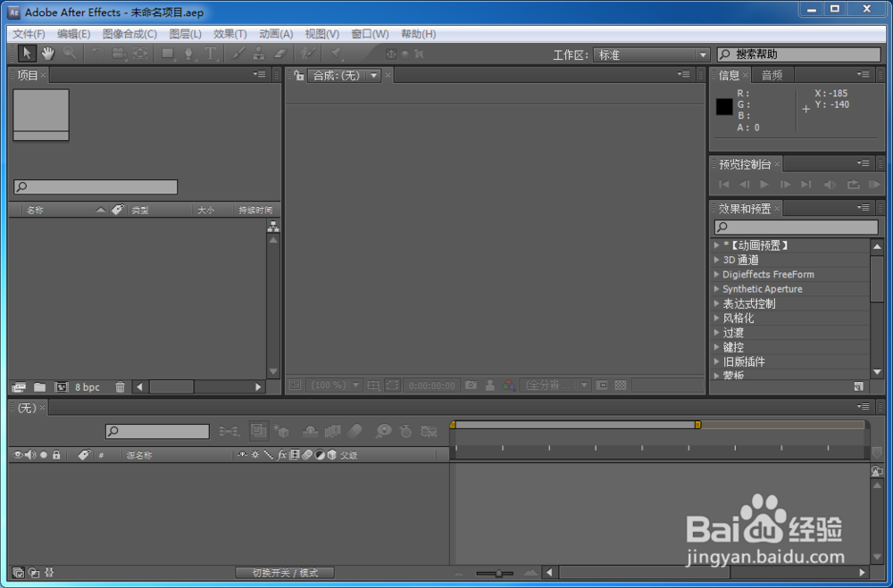This screenshot has height=588, width=893.
Task: Click the current time 0:00:00:00 display
Action: click(432, 385)
